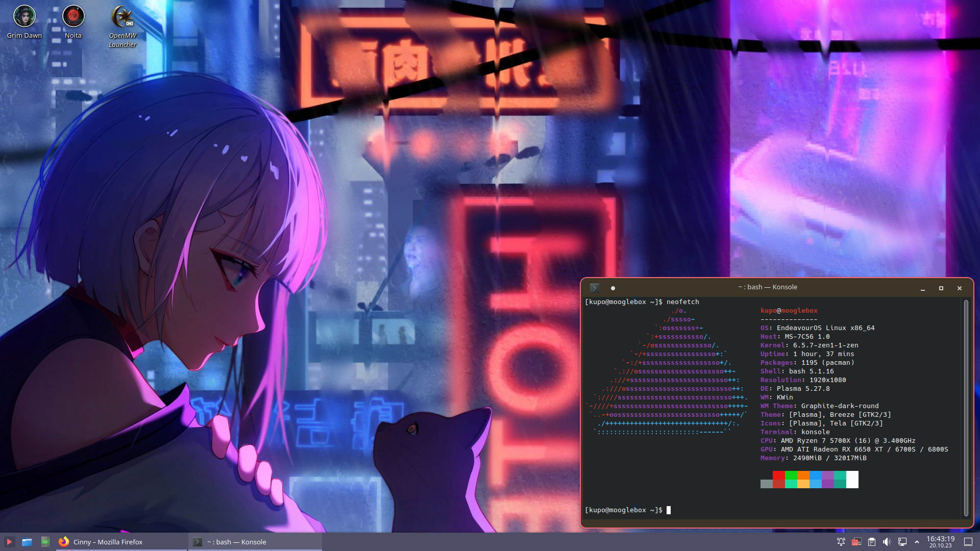This screenshot has width=980, height=551.
Task: Open Noita via its desktop icon
Action: coord(73,15)
